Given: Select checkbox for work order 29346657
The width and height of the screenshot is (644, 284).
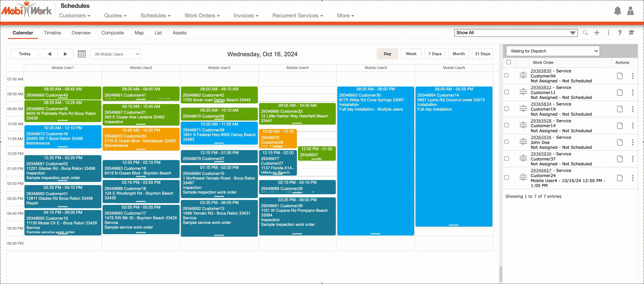Looking at the screenshot, I should click(506, 178).
